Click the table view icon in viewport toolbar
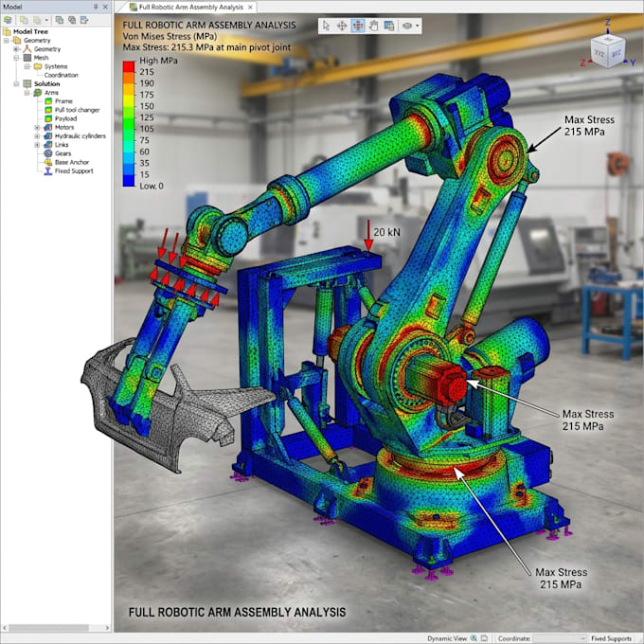The height and width of the screenshot is (644, 644). point(389,26)
